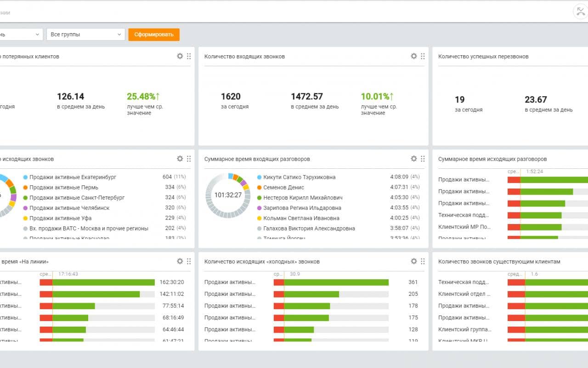Click drag handle of Суммарное время входящих разговоров
The image size is (588, 368).
tap(423, 159)
